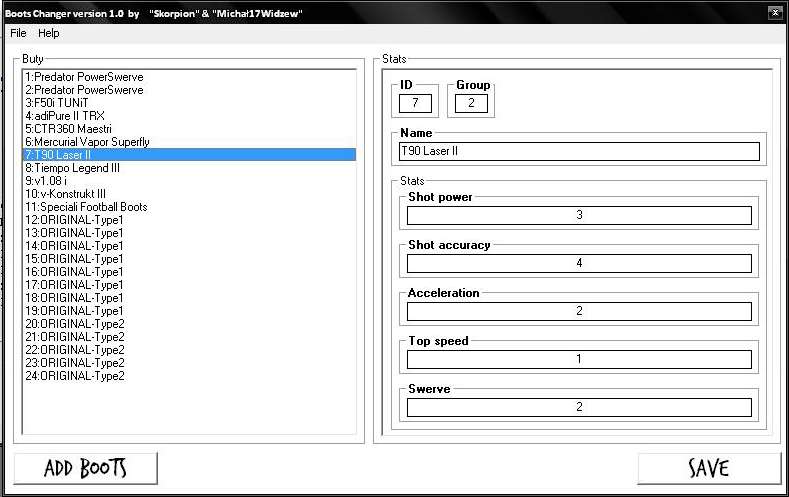This screenshot has width=789, height=497.
Task: Pick 6:Mercurial Vapor Superfly in list
Action: (x=87, y=142)
